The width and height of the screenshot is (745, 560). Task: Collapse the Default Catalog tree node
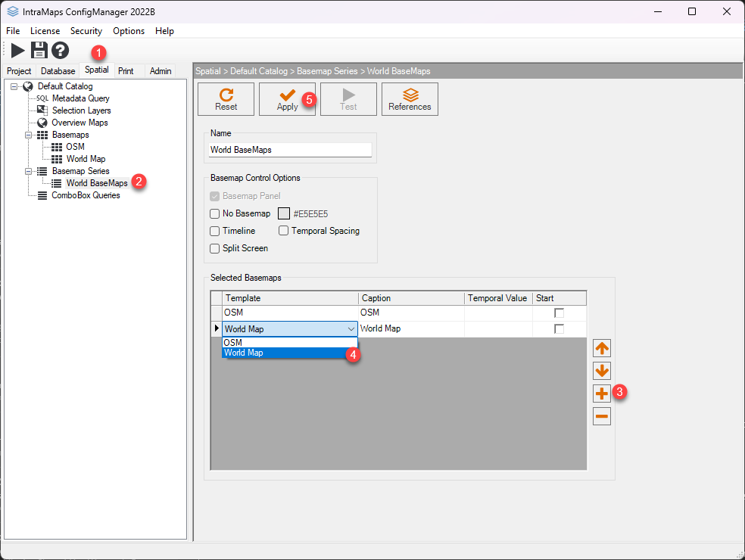tap(14, 86)
